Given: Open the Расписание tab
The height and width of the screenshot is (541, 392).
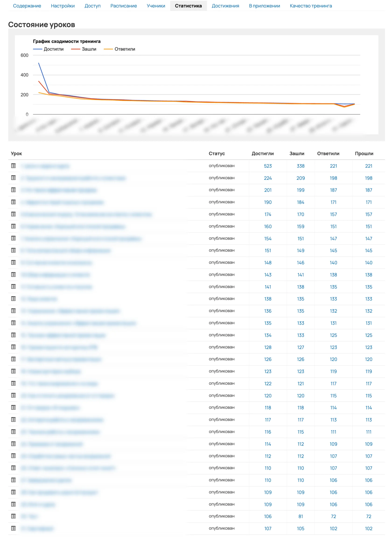Looking at the screenshot, I should 123,6.
